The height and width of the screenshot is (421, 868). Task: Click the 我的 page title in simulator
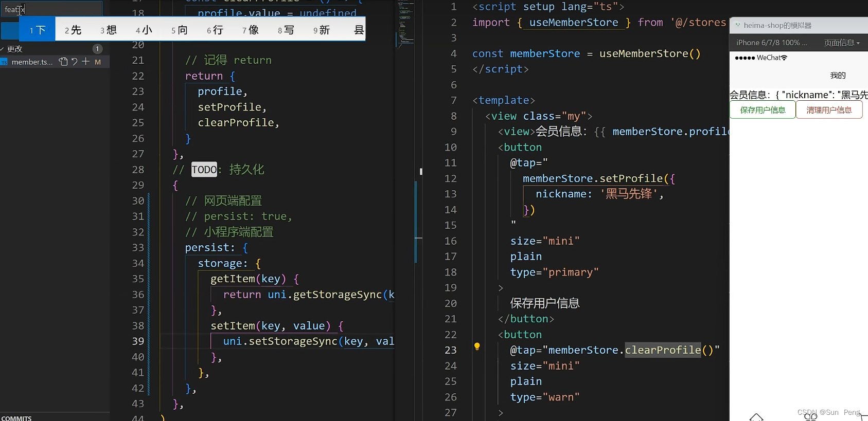coord(838,76)
